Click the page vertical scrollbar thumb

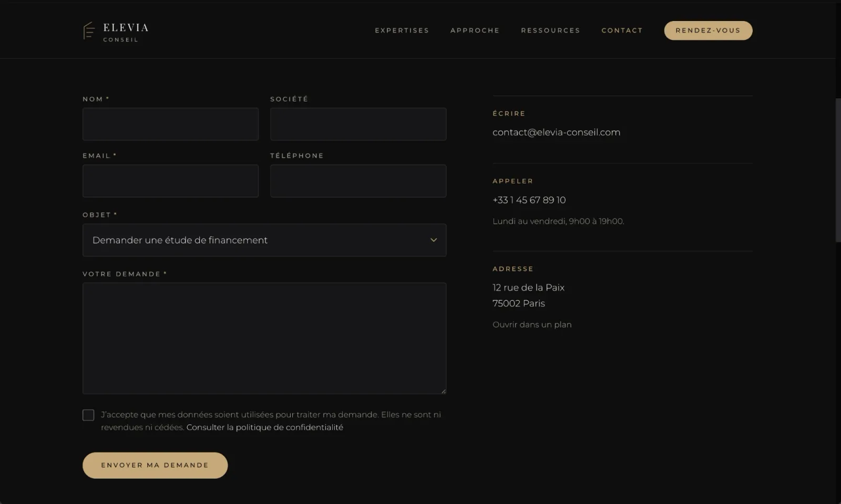pyautogui.click(x=838, y=170)
